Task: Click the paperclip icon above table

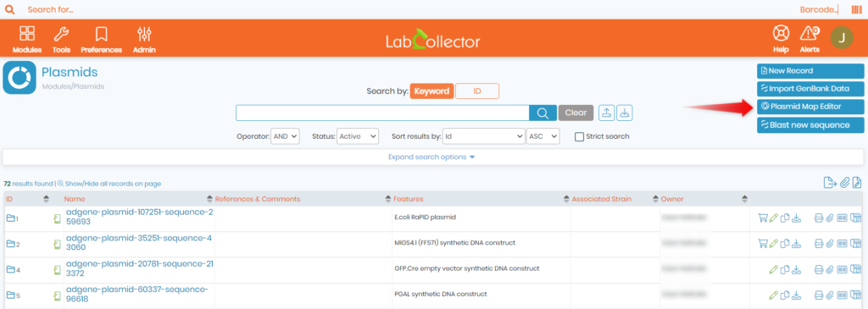Action: coord(844,182)
